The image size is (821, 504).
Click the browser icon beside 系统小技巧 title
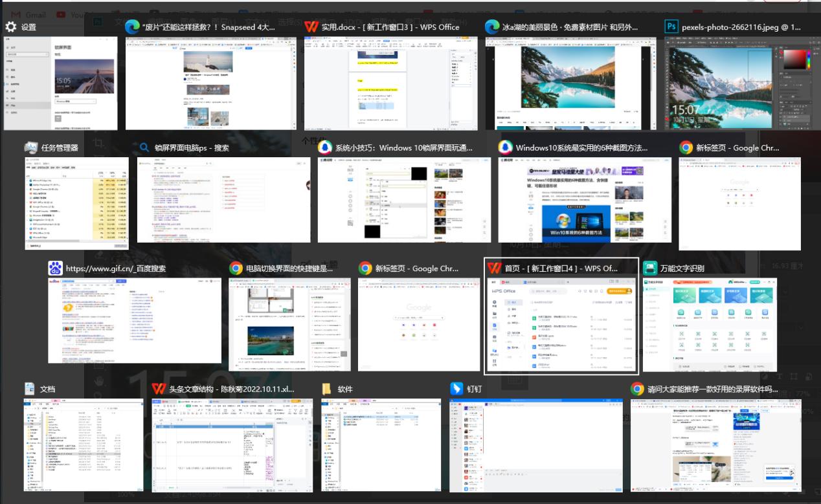click(325, 148)
